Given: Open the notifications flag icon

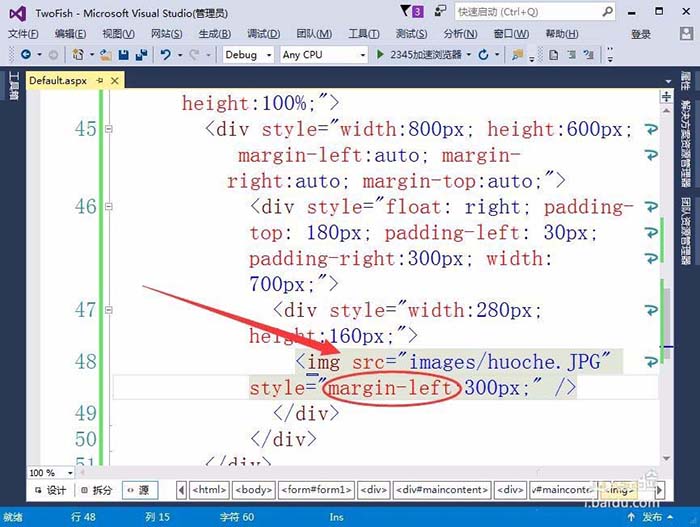Looking at the screenshot, I should [405, 11].
